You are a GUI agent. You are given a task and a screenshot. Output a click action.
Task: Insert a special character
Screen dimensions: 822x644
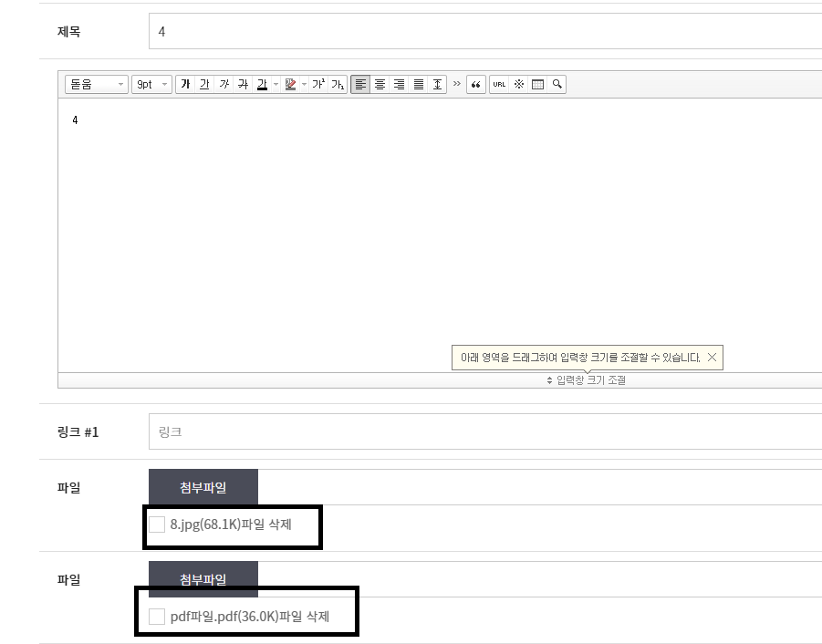(518, 84)
